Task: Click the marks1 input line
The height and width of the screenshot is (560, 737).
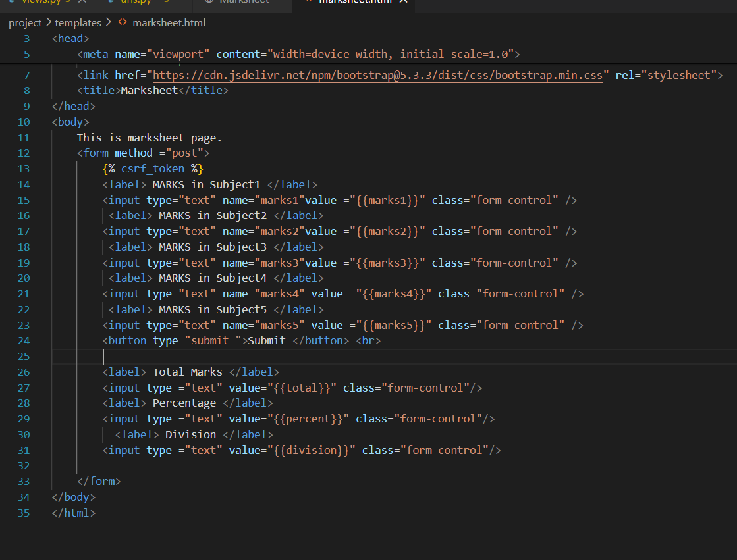Action: 340,200
